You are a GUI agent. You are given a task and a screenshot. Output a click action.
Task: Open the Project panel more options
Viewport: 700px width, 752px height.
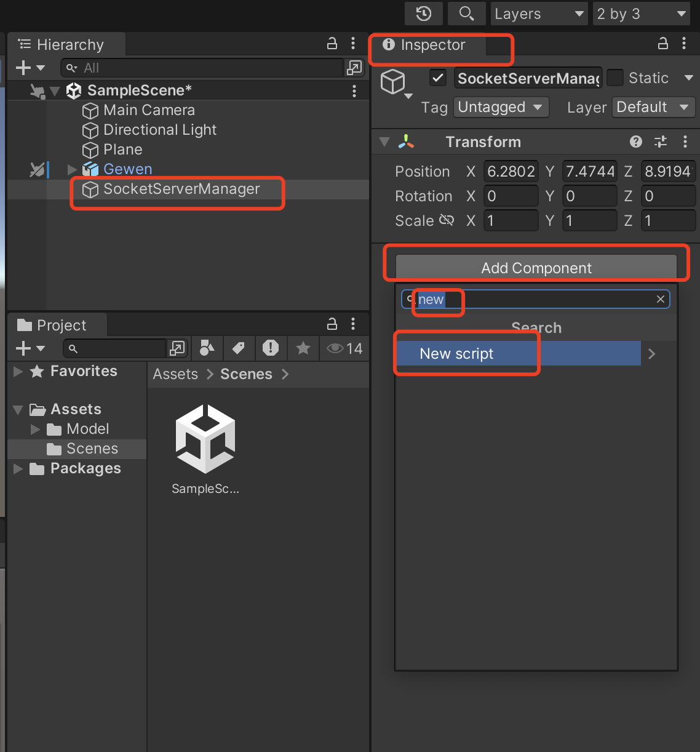pyautogui.click(x=353, y=324)
